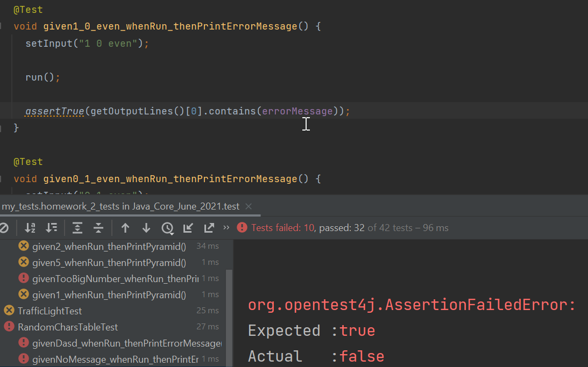This screenshot has width=588, height=367.
Task: Select givenDasd_whenRun_thenPrintErrorMessage test
Action: pyautogui.click(x=127, y=343)
